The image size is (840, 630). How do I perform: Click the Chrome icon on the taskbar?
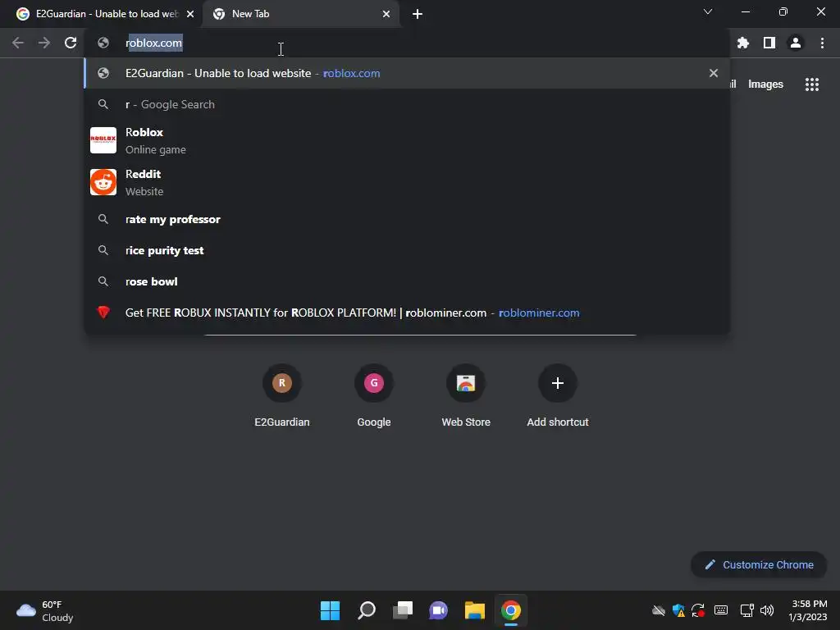[x=511, y=610]
